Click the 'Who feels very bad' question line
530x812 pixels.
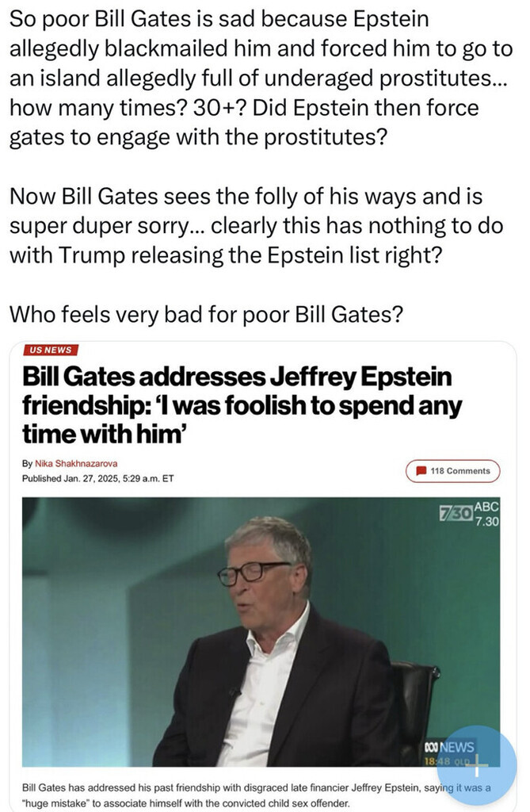pos(206,314)
